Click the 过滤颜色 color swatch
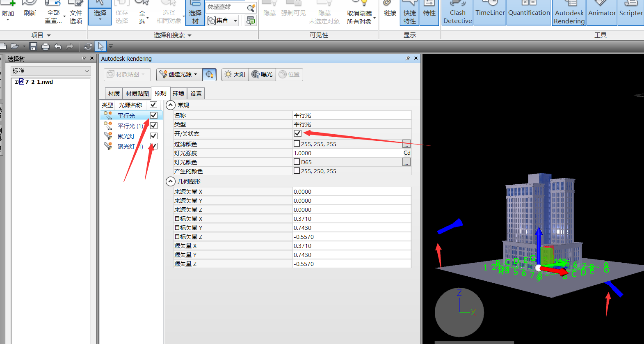644x344 pixels. (x=297, y=144)
